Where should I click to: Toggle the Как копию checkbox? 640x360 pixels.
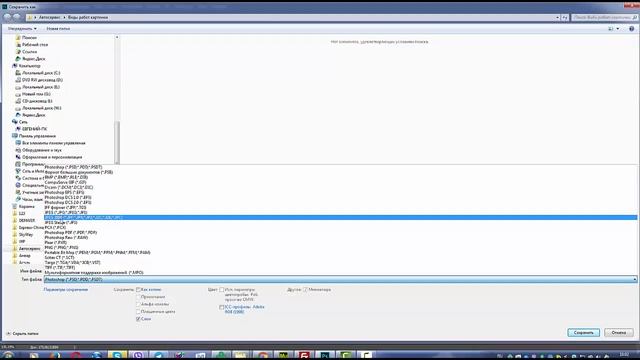tap(138, 290)
